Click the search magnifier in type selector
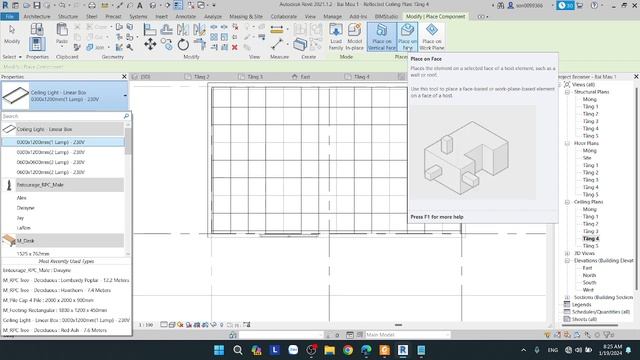This screenshot has width=640, height=360. point(126,116)
